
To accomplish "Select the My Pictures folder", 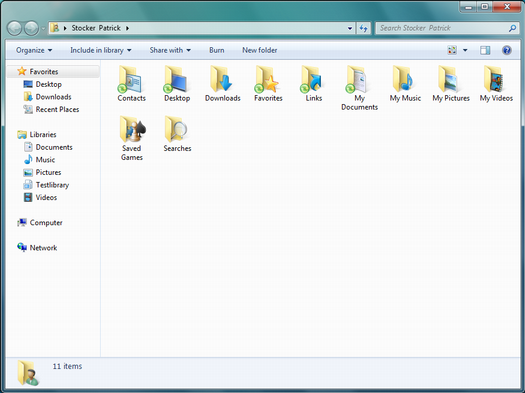I will [x=451, y=84].
